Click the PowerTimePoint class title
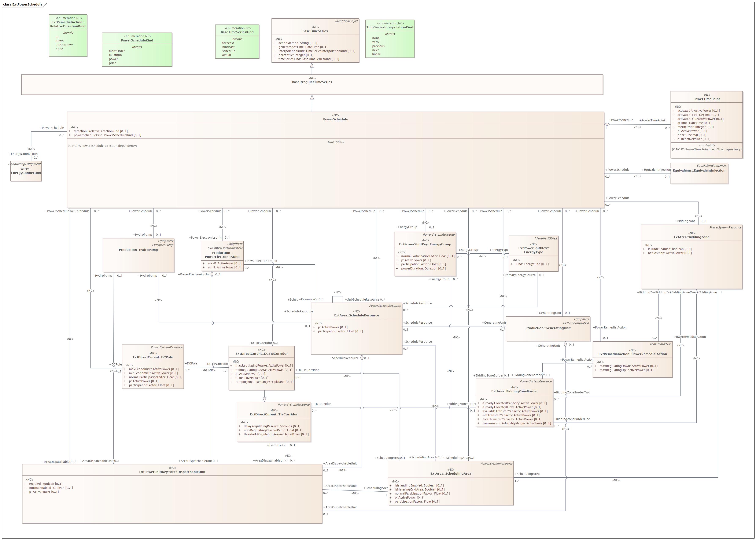Viewport: 756px width, 540px height. click(707, 99)
